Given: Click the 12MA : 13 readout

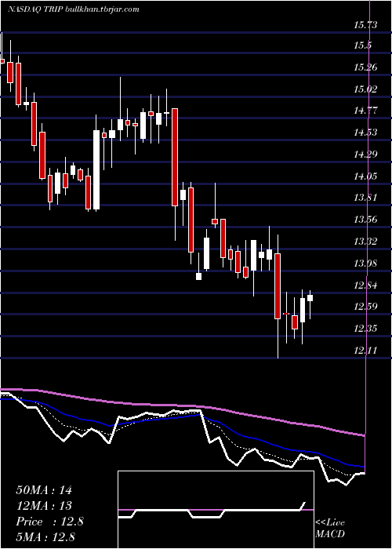Looking at the screenshot, I should click(x=44, y=506).
